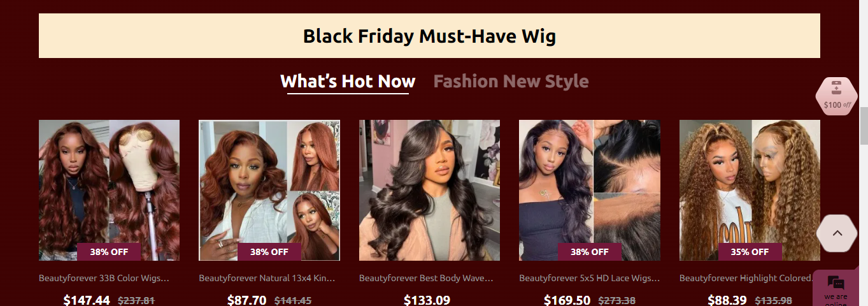
Task: Switch to What's Hot Now tab
Action: (348, 82)
